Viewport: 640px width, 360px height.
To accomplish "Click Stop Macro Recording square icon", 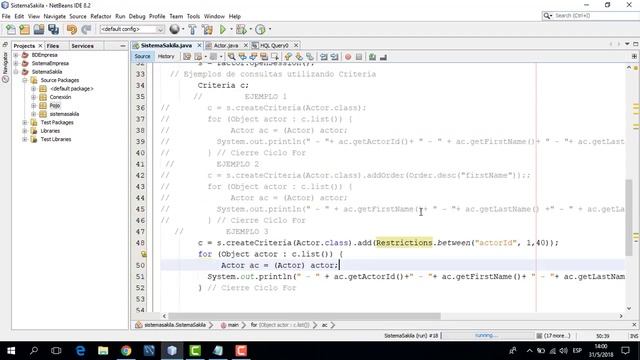I will click(359, 57).
